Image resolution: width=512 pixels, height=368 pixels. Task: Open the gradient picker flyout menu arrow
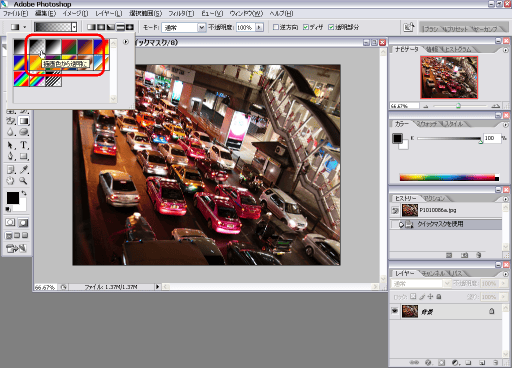click(126, 42)
